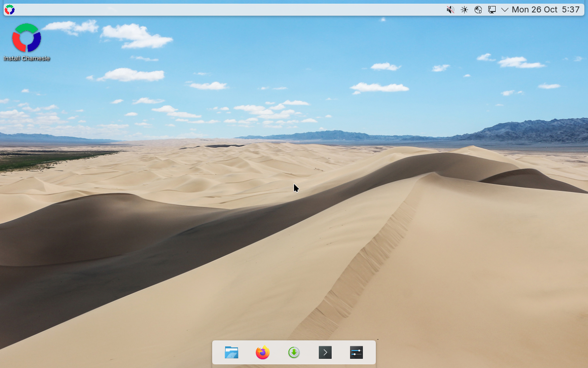
Task: Open the brightness tray icon
Action: pyautogui.click(x=464, y=10)
